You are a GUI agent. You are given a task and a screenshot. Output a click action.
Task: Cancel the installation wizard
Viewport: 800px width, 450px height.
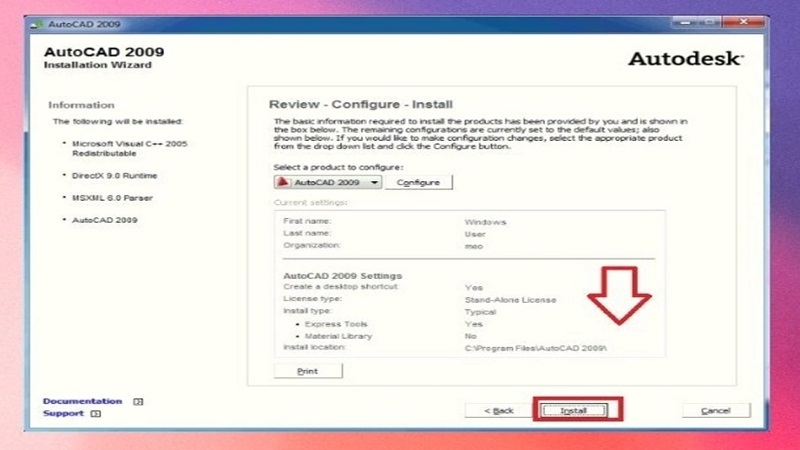(x=716, y=410)
